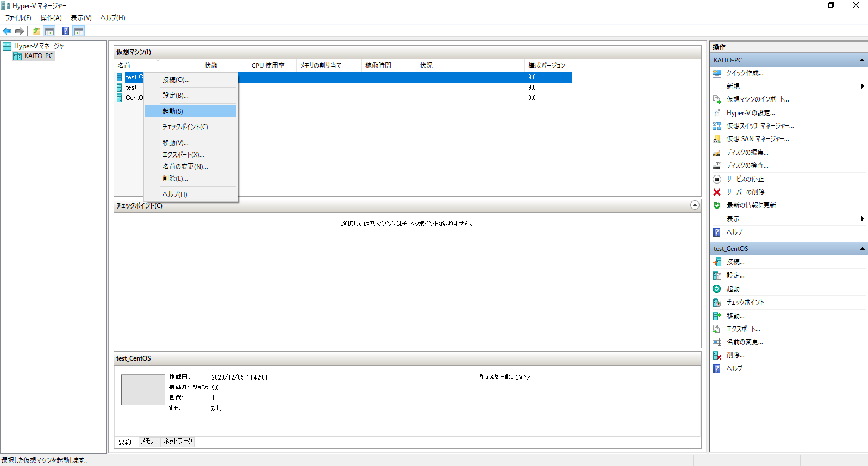Open the 表示(V) menu in the menu bar
This screenshot has height=466, width=868.
point(81,18)
